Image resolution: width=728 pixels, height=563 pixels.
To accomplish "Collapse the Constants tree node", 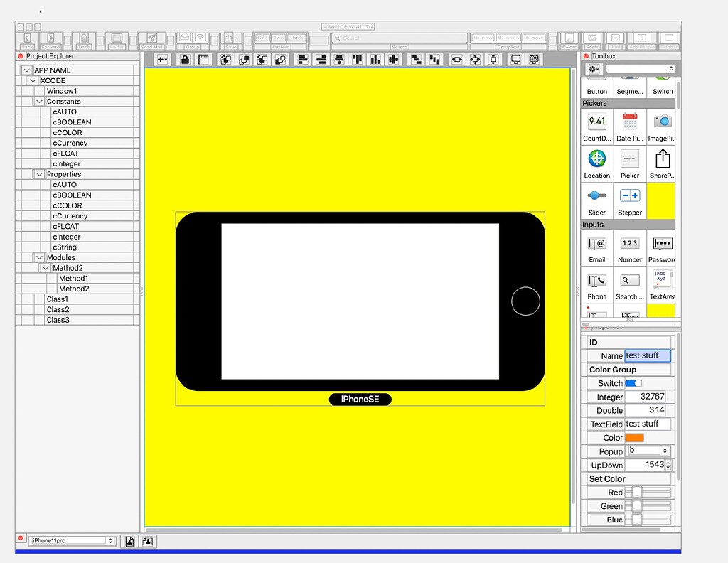I will [40, 101].
